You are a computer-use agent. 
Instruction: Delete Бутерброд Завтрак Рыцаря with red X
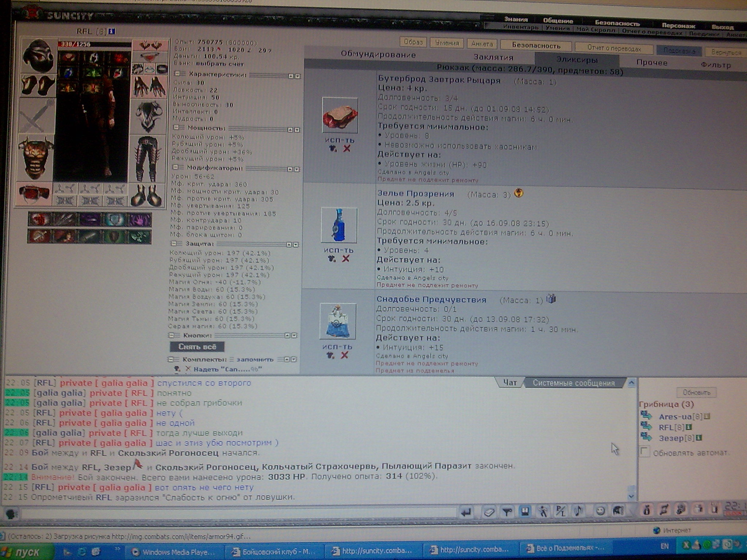(347, 148)
